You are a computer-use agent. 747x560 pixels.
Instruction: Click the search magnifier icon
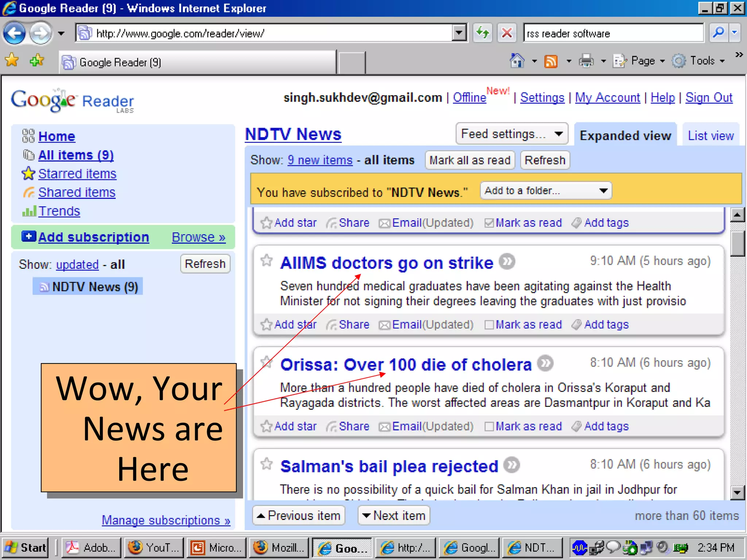pos(719,33)
